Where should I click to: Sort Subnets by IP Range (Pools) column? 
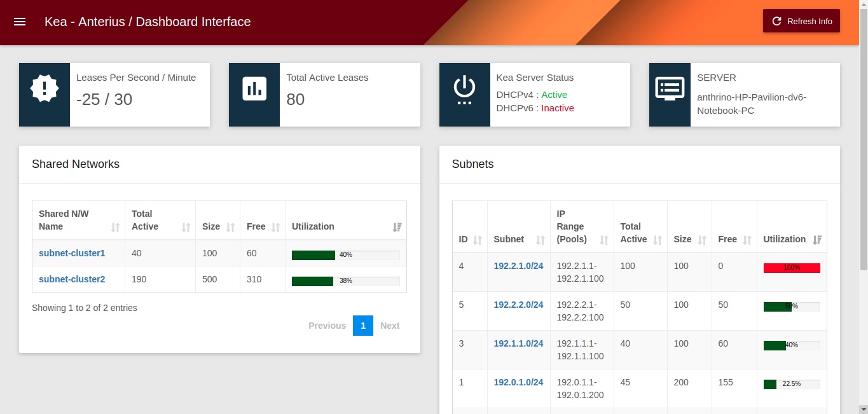click(x=582, y=226)
